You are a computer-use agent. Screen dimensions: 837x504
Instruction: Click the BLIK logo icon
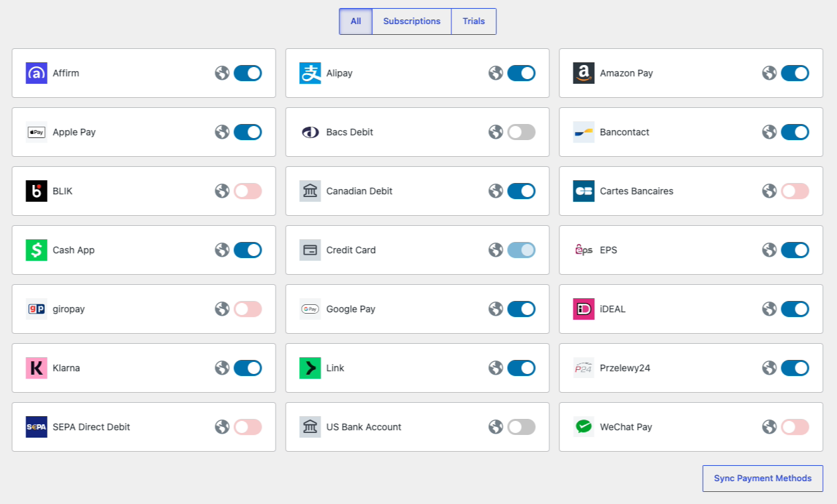(36, 191)
